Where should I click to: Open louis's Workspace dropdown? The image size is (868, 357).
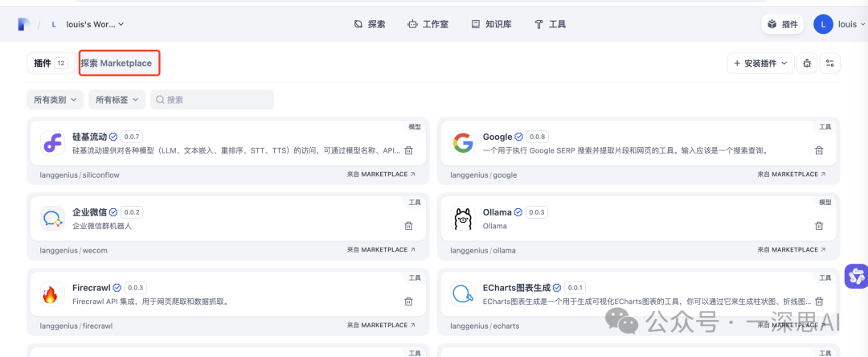(95, 24)
